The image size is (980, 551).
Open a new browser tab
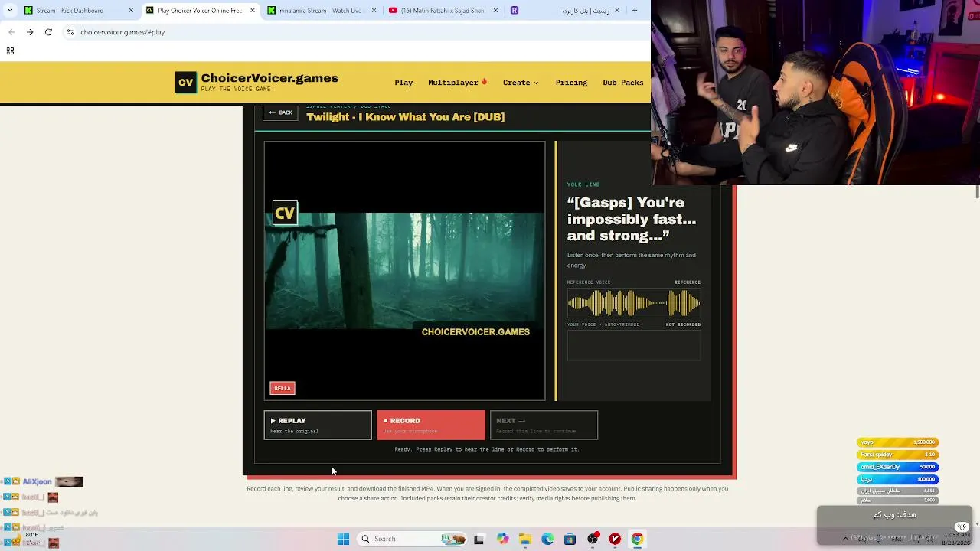[635, 11]
